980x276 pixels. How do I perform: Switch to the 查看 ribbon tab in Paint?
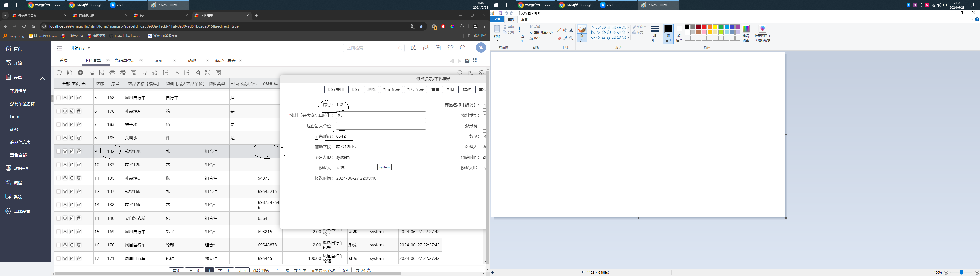click(524, 19)
